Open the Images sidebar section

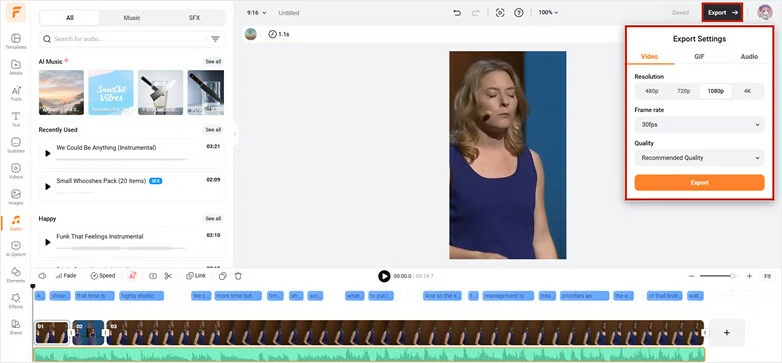coord(15,196)
